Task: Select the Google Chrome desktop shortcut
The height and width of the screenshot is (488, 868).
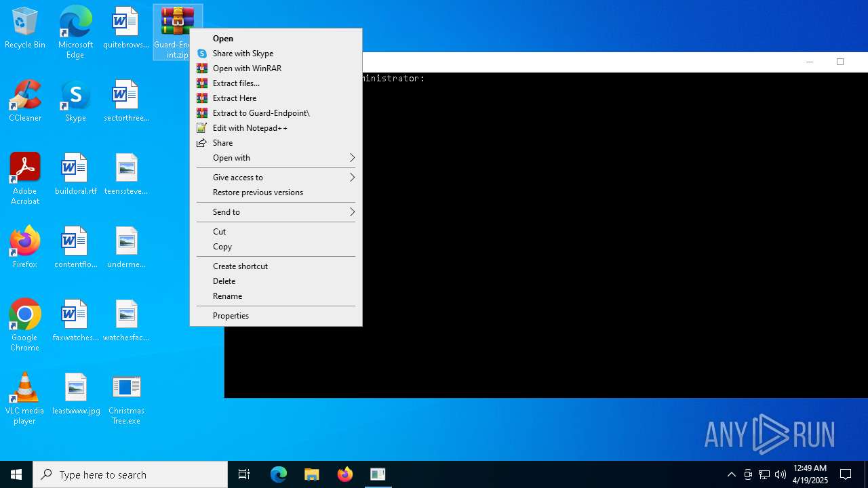Action: pyautogui.click(x=25, y=325)
